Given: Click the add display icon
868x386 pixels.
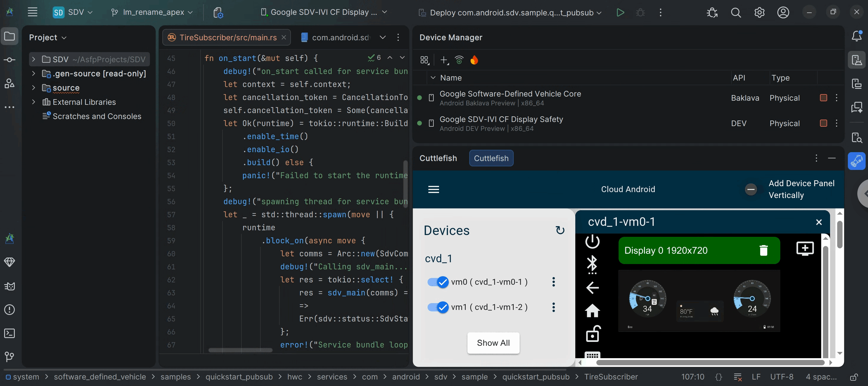Looking at the screenshot, I should click(x=805, y=249).
